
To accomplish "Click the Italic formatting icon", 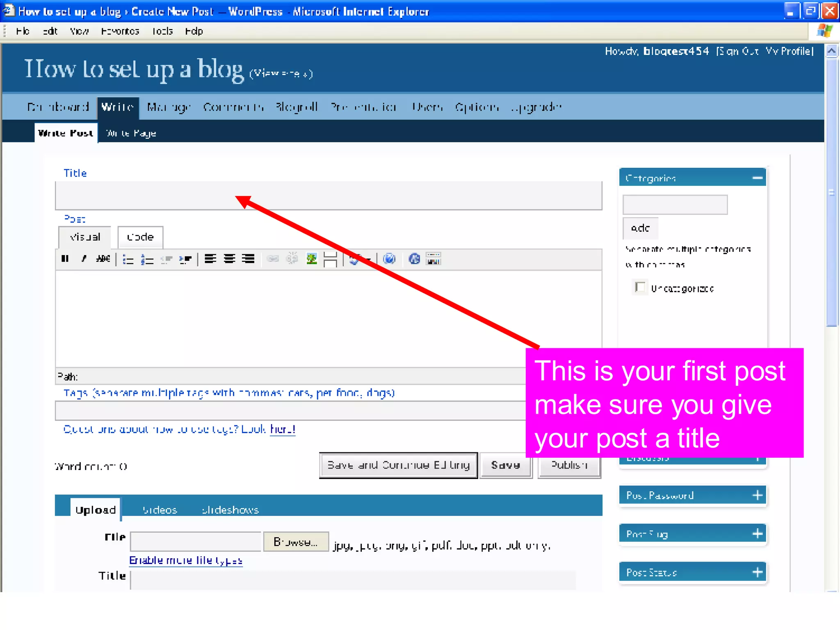I will pos(84,259).
